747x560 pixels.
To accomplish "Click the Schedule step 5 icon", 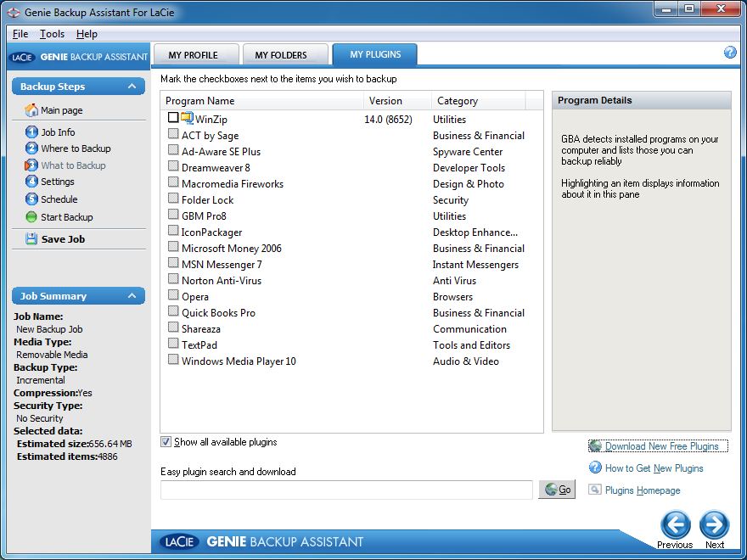I will [x=31, y=199].
